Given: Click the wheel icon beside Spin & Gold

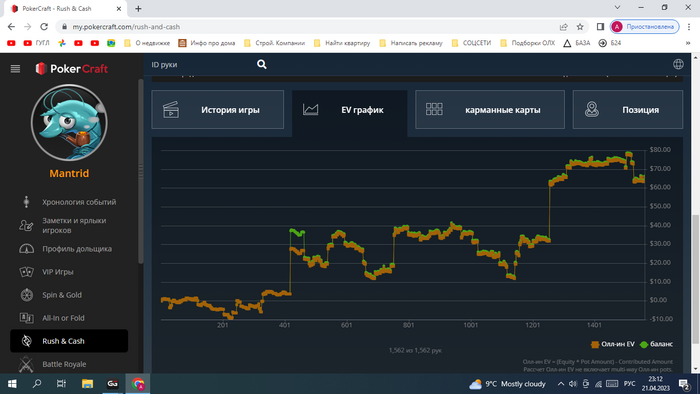Looking at the screenshot, I should click(27, 295).
